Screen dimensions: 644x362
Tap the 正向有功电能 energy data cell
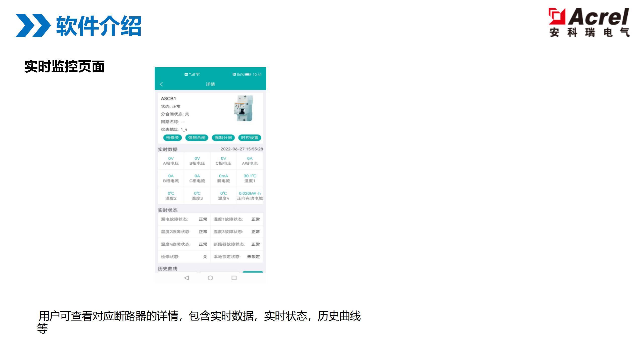click(x=250, y=196)
